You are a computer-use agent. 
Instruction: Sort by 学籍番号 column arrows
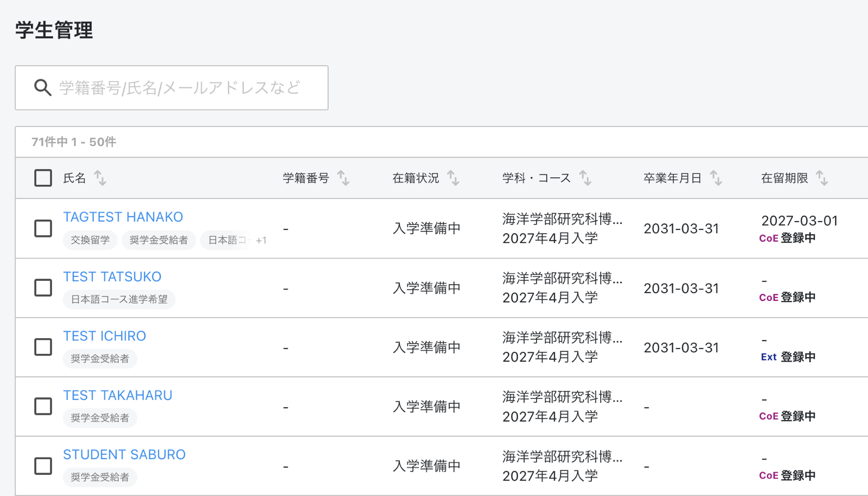[x=343, y=178]
